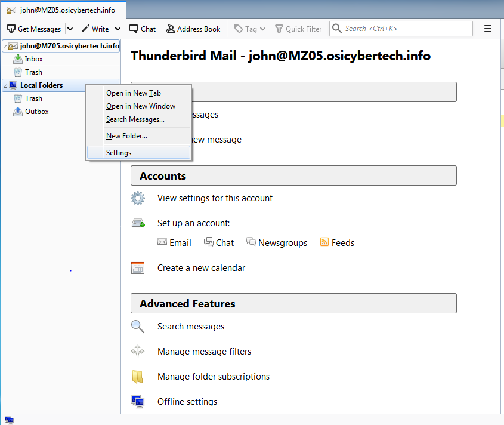Screen dimensions: 504x425
Task: Click the Get Messages download icon
Action: [x=11, y=29]
